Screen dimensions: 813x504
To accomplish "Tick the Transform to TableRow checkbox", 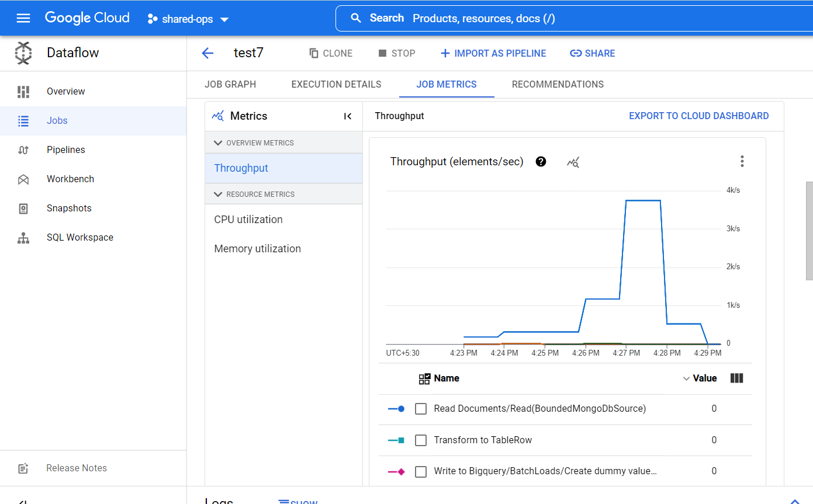I will point(421,440).
